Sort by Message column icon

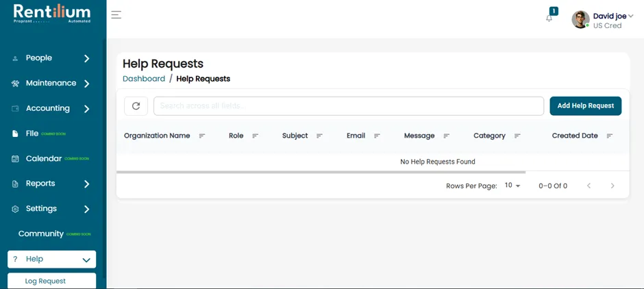(447, 136)
